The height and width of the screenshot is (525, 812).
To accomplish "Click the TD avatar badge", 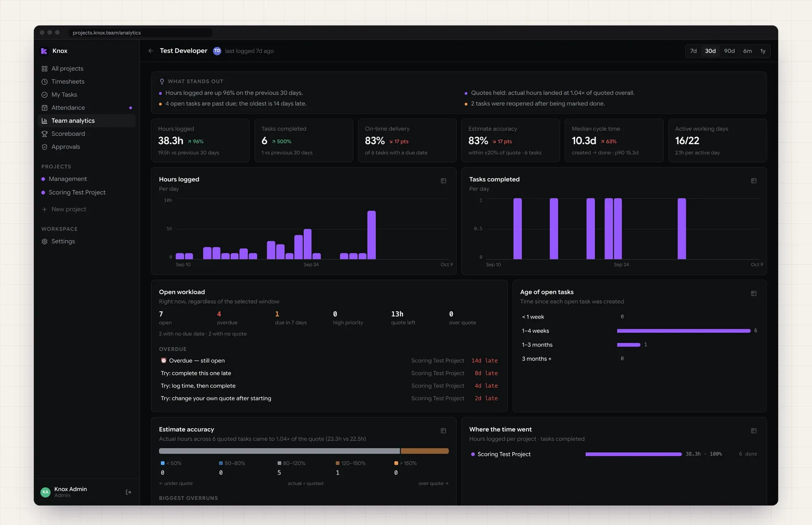I will (x=217, y=51).
